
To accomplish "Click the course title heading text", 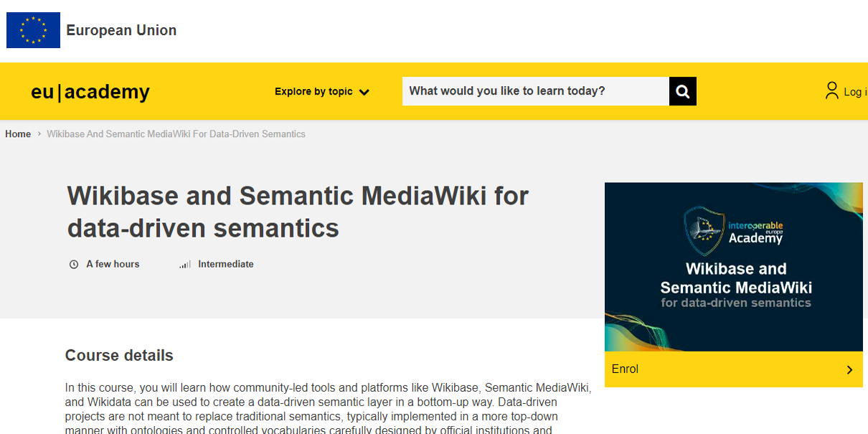I will pos(297,211).
